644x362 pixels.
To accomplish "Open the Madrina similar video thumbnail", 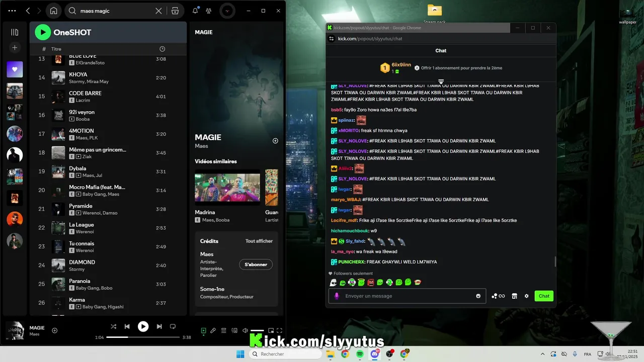I will (227, 188).
